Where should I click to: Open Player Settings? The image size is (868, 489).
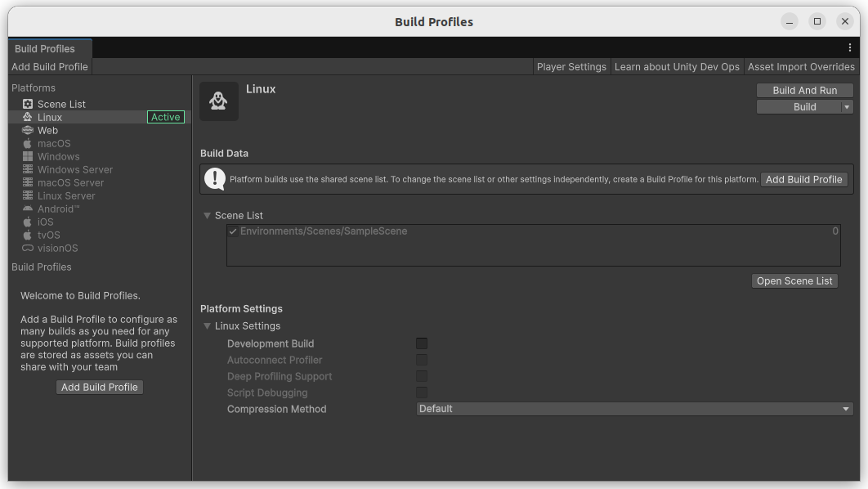click(571, 66)
